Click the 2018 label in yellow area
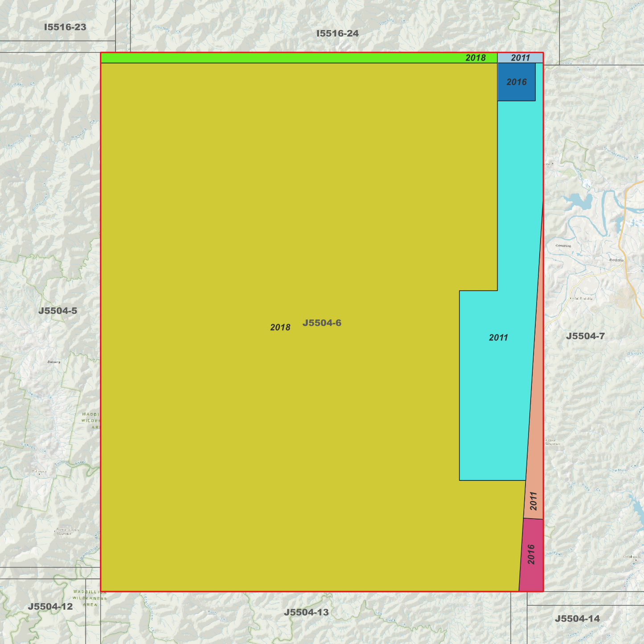The width and height of the screenshot is (644, 644). click(x=280, y=328)
